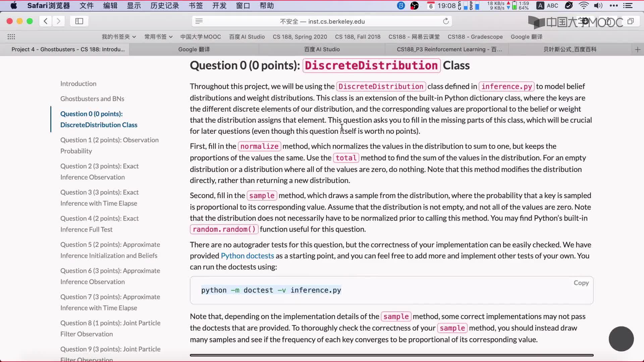Open the Apple menu
Viewport: 644px width, 362px height.
14,6
